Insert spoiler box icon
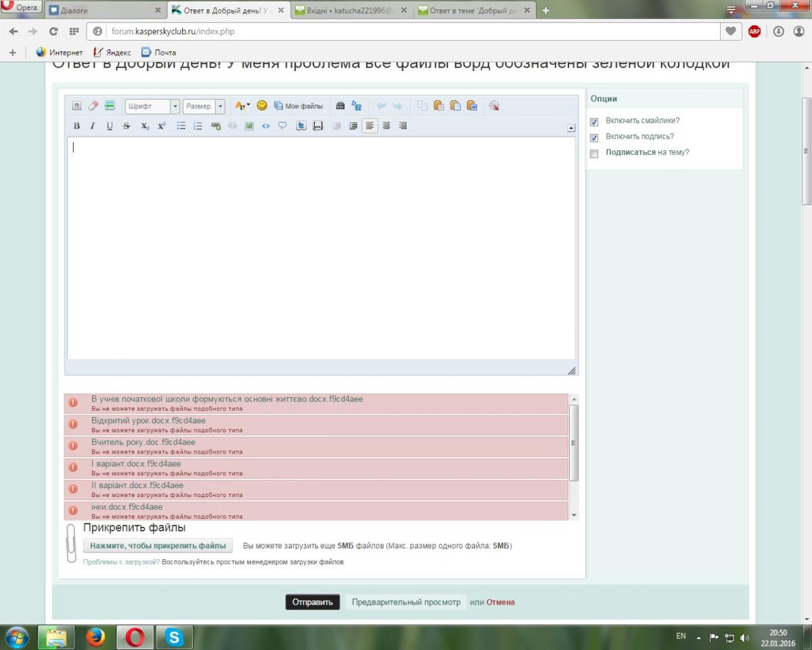Image resolution: width=812 pixels, height=650 pixels. pos(318,126)
